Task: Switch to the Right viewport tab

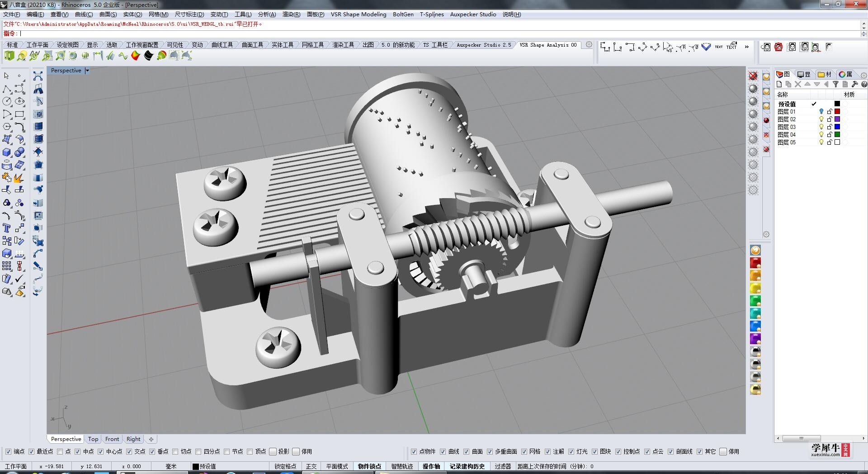Action: [x=133, y=439]
